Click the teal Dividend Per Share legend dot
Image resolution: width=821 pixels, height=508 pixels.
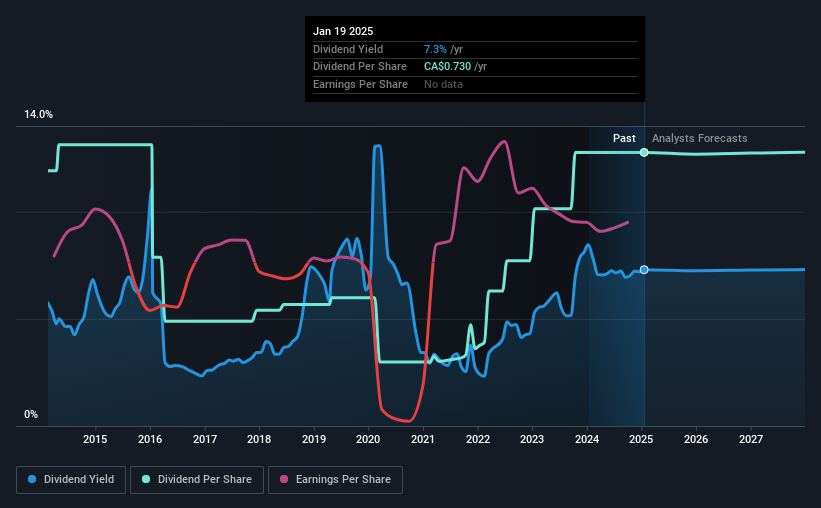[146, 479]
